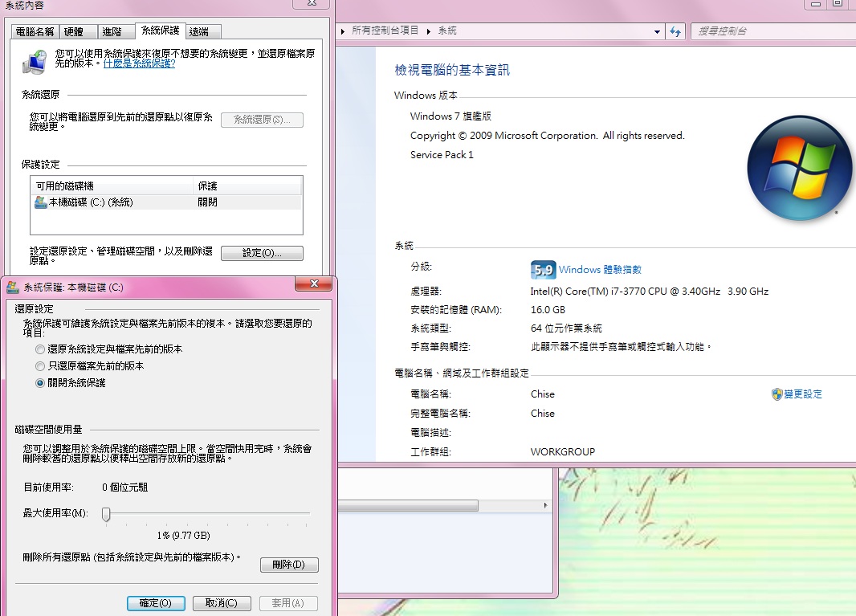This screenshot has height=616, width=856.
Task: Click the drive icon in 系統保護 dialog title
Action: pos(13,288)
